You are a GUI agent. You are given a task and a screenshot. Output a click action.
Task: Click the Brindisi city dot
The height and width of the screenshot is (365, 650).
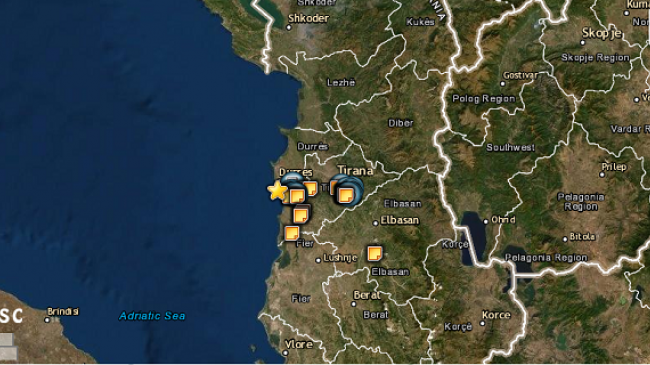click(47, 320)
